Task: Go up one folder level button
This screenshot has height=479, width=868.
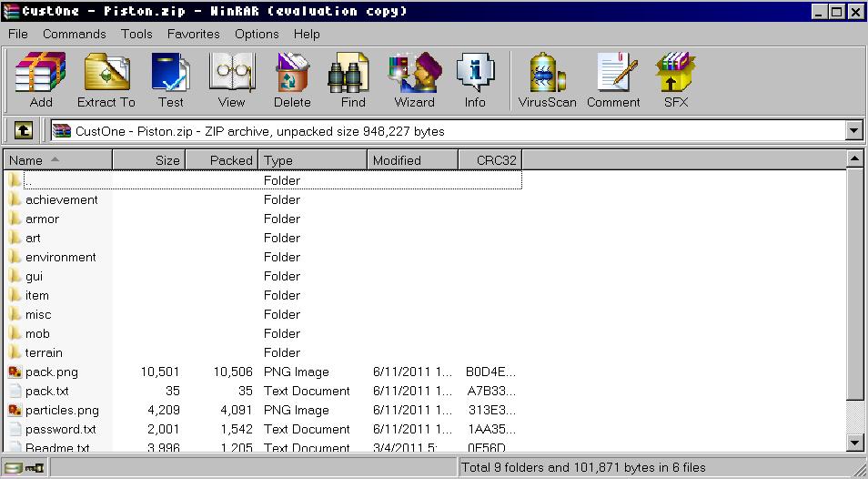Action: point(24,131)
